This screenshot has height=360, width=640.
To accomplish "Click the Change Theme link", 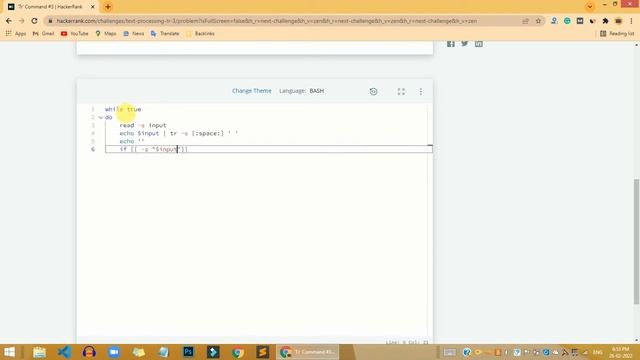I will [x=251, y=91].
